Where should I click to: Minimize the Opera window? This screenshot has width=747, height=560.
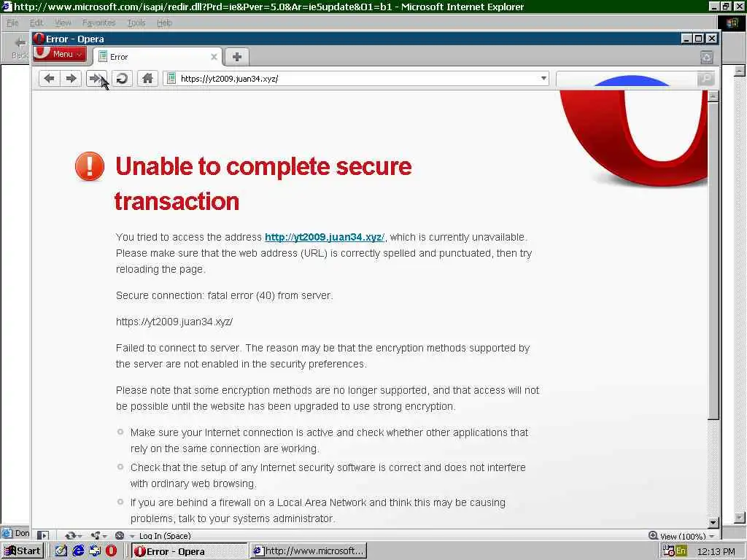coord(686,39)
